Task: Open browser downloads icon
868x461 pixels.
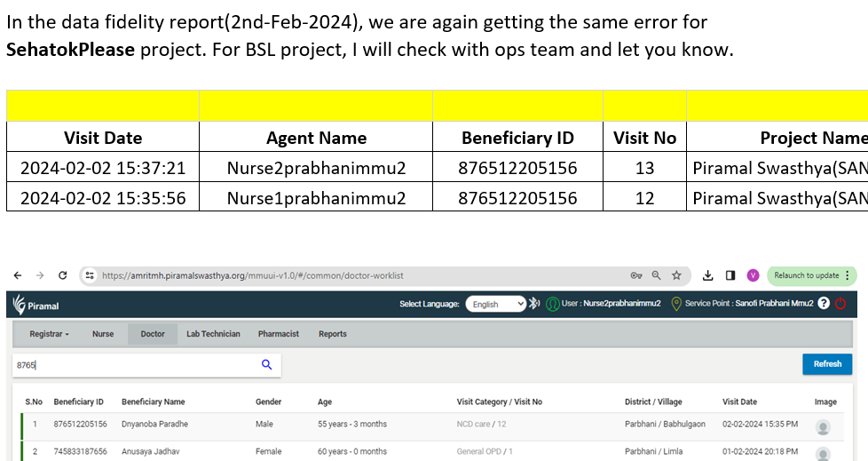Action: point(707,275)
